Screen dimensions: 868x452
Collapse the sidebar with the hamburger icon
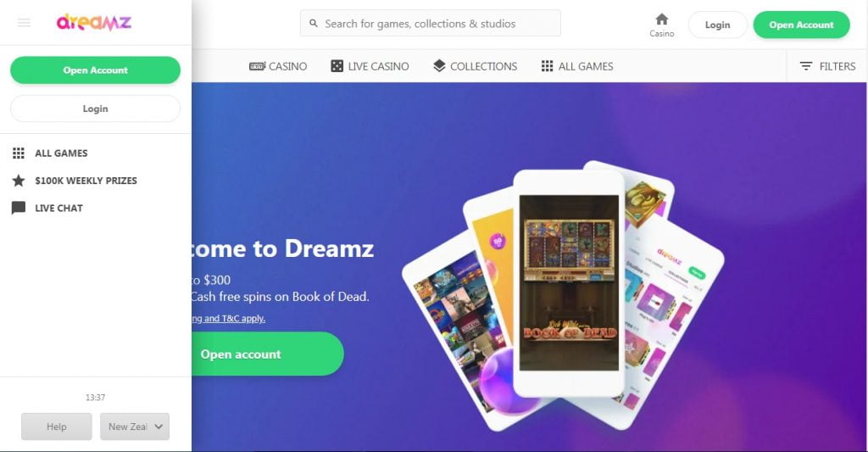tap(24, 23)
